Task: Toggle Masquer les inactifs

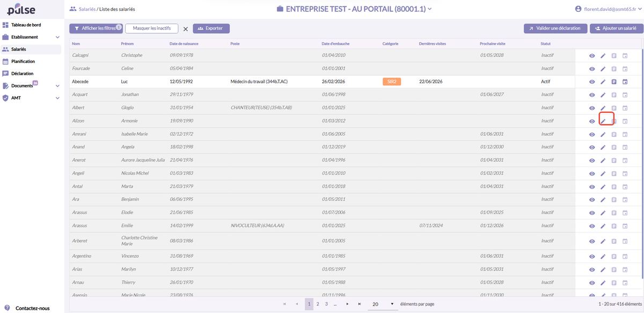Action: [151, 28]
